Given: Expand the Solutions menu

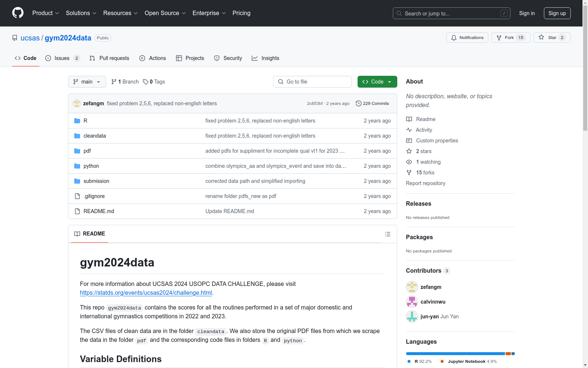Looking at the screenshot, I should tap(81, 13).
